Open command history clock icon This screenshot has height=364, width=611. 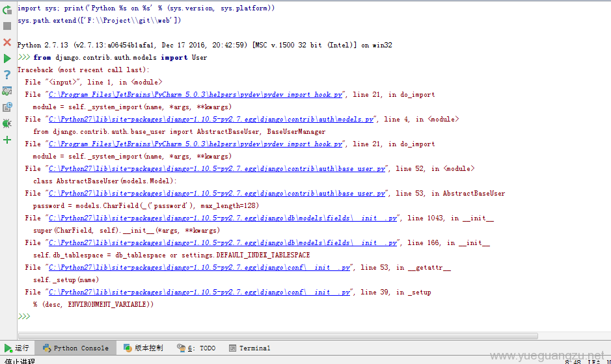7,107
